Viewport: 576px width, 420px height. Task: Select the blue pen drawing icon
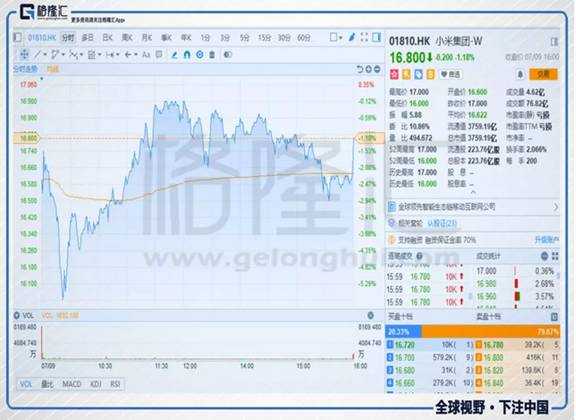click(352, 37)
